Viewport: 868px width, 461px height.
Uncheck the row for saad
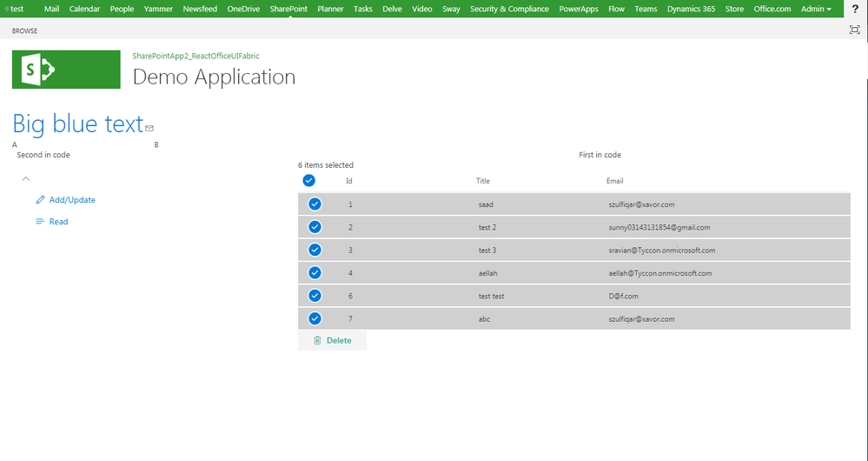coord(315,204)
